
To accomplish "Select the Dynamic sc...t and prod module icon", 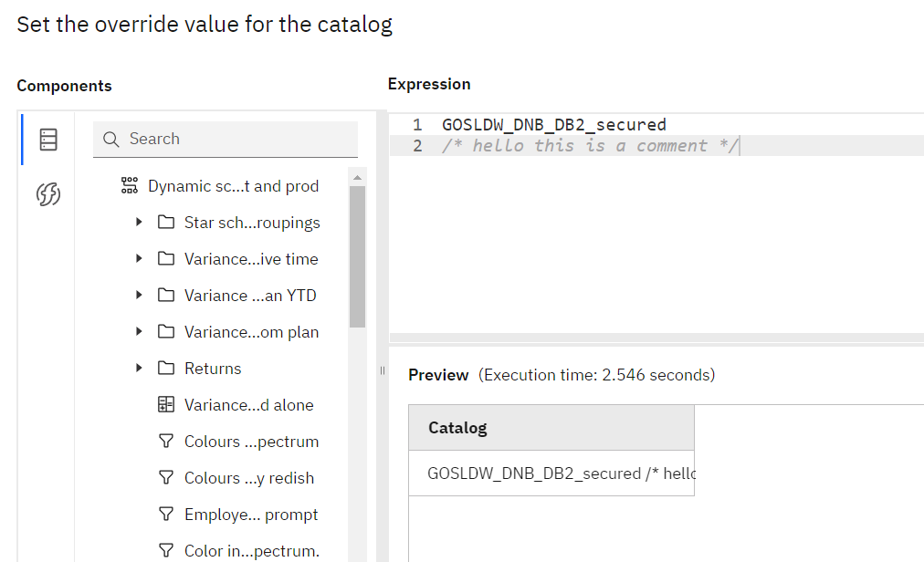I will (x=129, y=185).
